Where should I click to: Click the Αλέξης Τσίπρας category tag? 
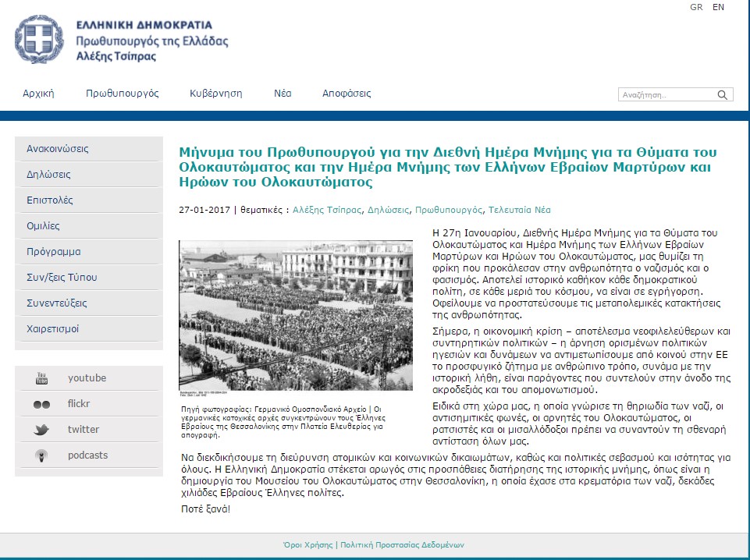(x=327, y=210)
